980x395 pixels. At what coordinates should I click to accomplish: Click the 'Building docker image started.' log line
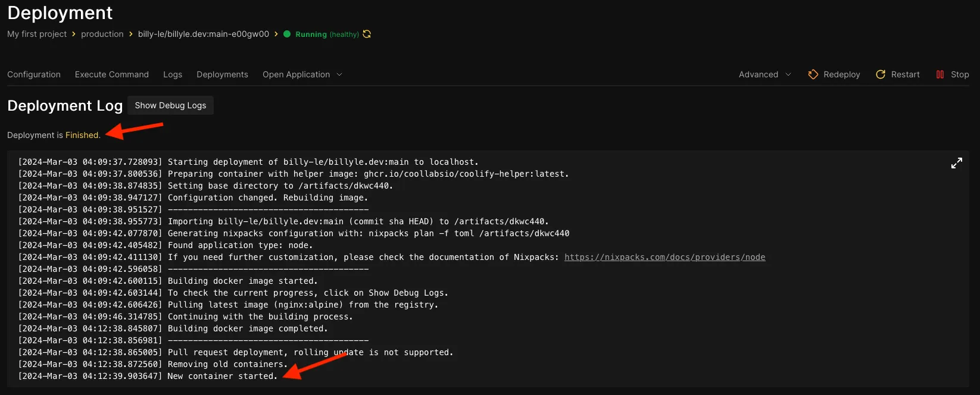[x=168, y=281]
